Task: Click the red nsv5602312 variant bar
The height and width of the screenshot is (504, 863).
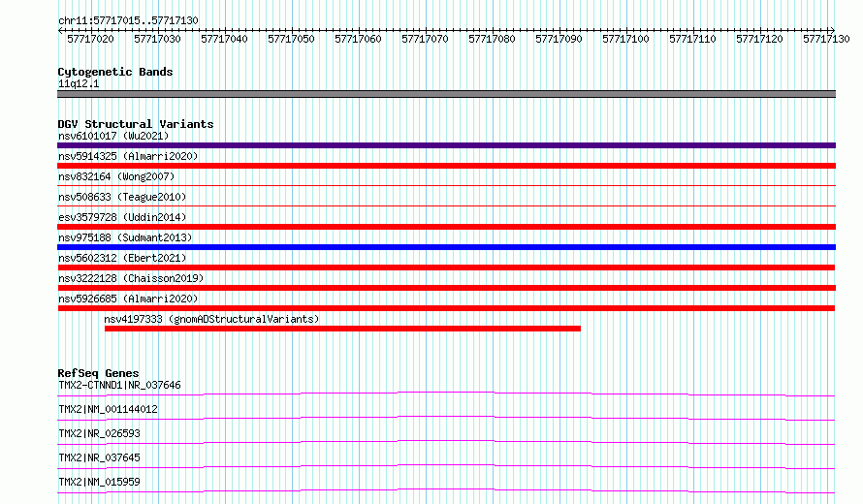Action: pyautogui.click(x=446, y=268)
